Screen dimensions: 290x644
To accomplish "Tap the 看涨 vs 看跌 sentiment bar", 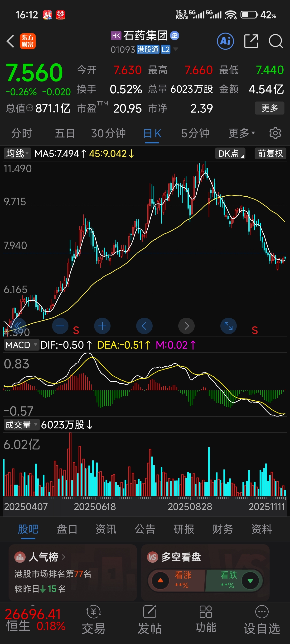I will [205, 581].
